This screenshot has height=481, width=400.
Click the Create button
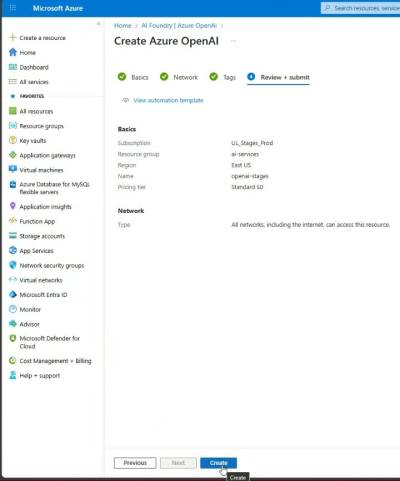(x=219, y=463)
